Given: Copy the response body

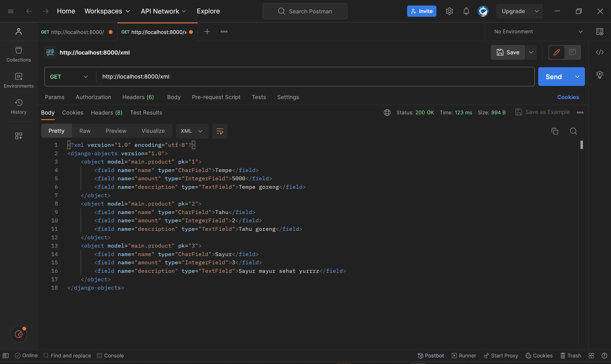Looking at the screenshot, I should [555, 131].
